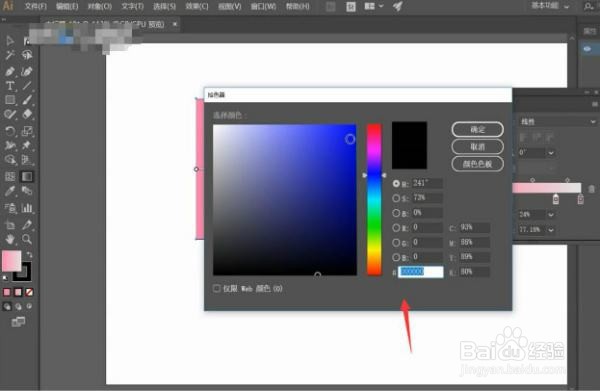Open the 视图(V) menu
The width and height of the screenshot is (600, 391).
(230, 7)
